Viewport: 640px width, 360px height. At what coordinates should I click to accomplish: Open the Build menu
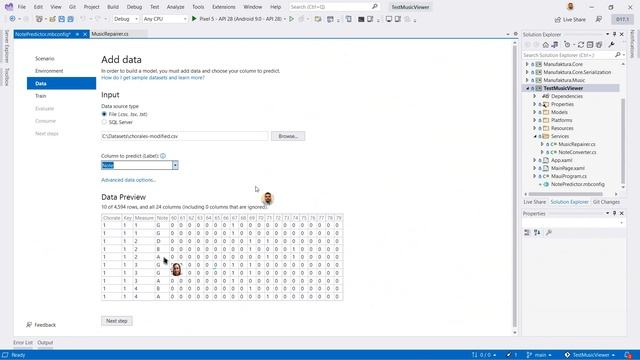pos(113,7)
